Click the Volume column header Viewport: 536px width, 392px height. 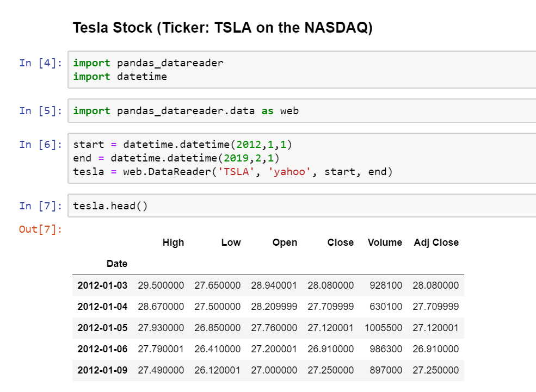pyautogui.click(x=385, y=242)
